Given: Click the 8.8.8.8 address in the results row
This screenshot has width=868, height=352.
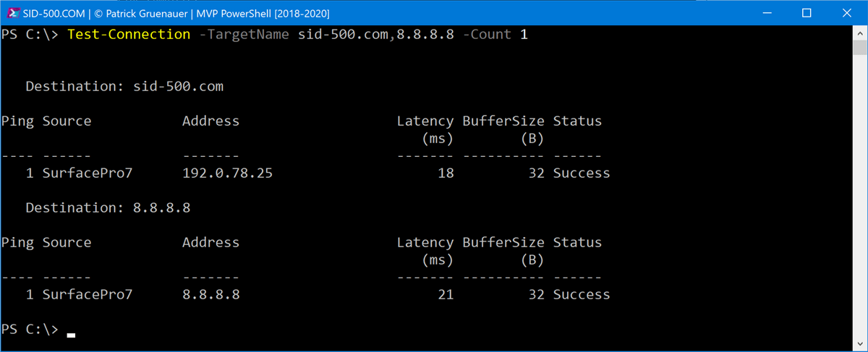Looking at the screenshot, I should [x=210, y=295].
